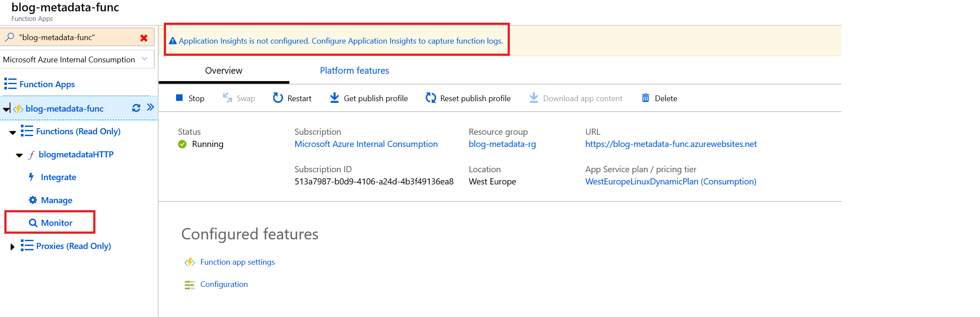Open the blog-metadata-rg resource group link
Viewport: 980px width, 317px height.
(502, 144)
